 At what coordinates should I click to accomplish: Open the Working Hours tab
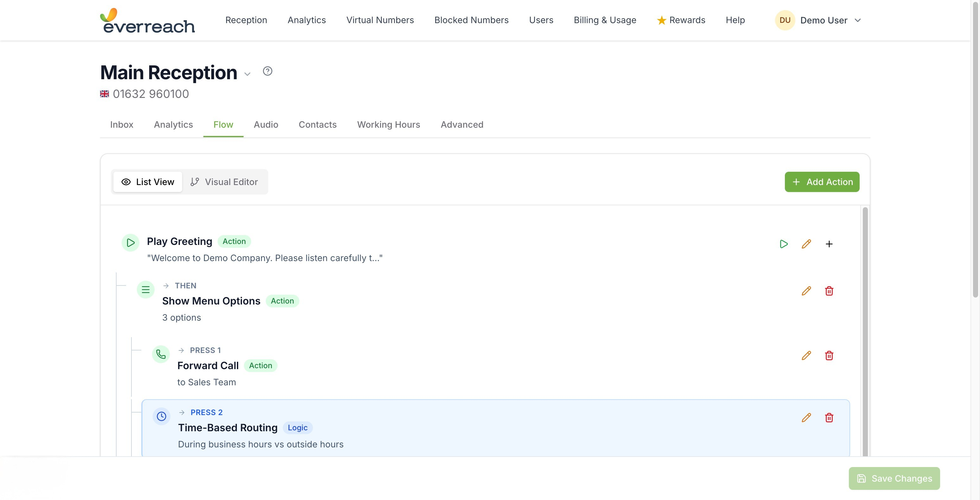(x=388, y=125)
